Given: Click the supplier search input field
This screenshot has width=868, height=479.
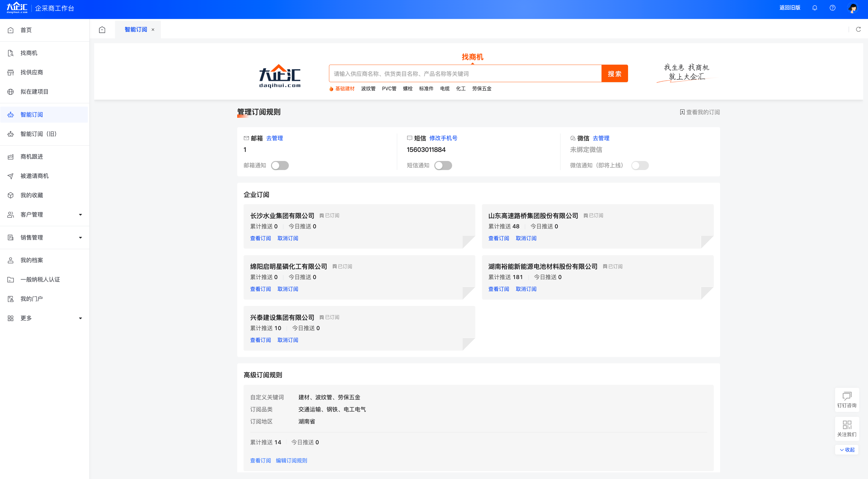Looking at the screenshot, I should (x=465, y=73).
